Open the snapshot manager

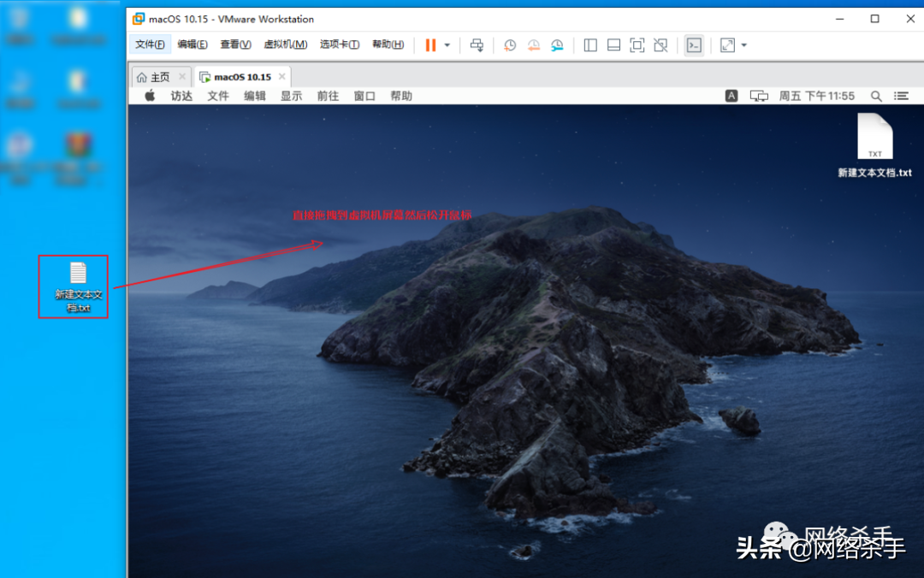(x=557, y=45)
